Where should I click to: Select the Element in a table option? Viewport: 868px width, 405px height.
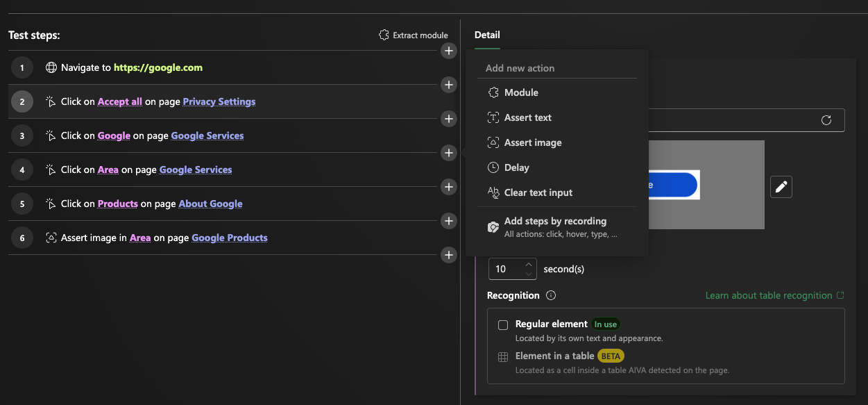coord(503,356)
